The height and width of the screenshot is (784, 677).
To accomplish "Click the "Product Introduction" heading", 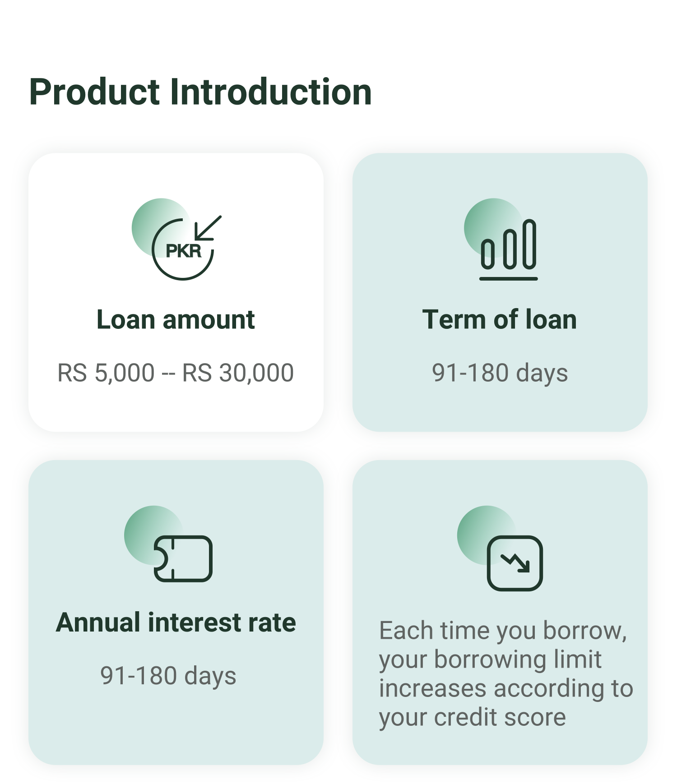I will tap(200, 92).
